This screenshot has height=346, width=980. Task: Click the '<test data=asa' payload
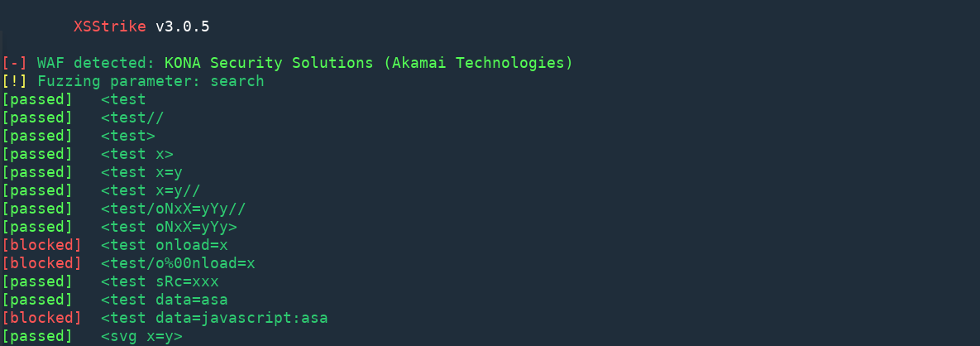165,300
